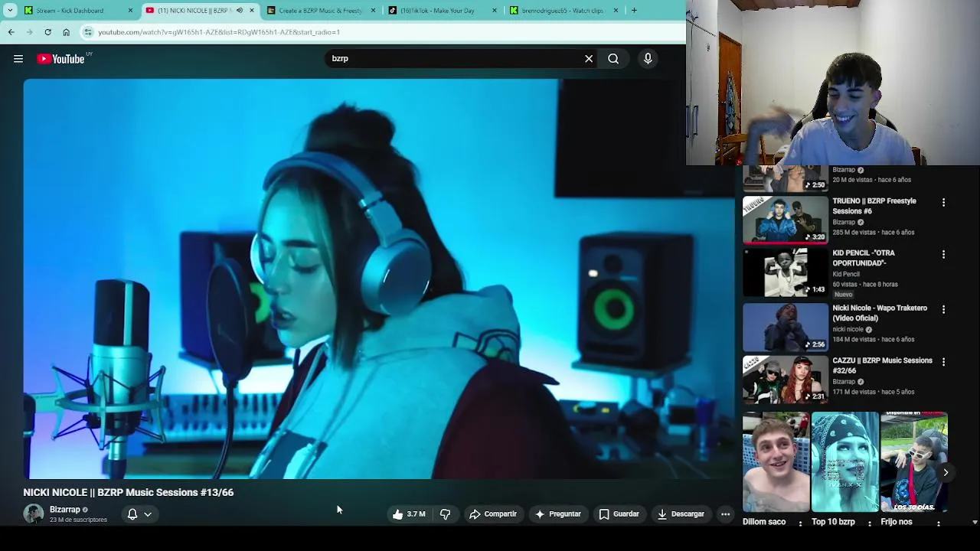Open options for CAZZU Music Sessions video

[x=943, y=362]
